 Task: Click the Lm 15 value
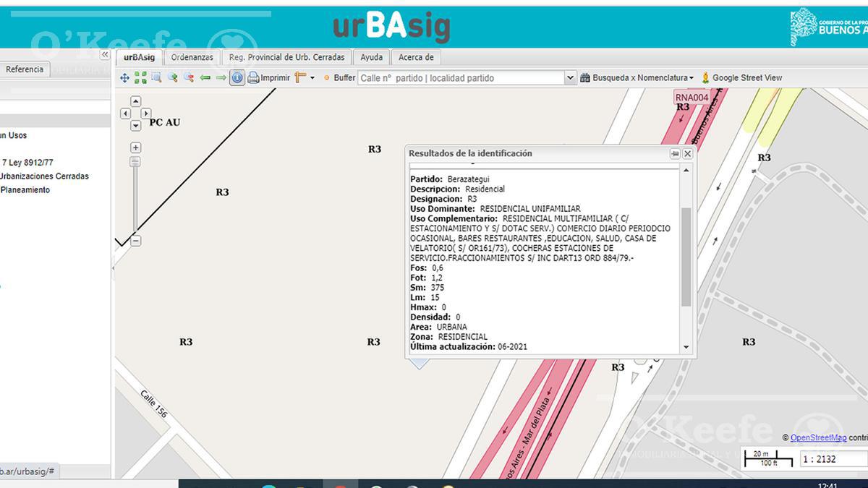click(x=435, y=298)
